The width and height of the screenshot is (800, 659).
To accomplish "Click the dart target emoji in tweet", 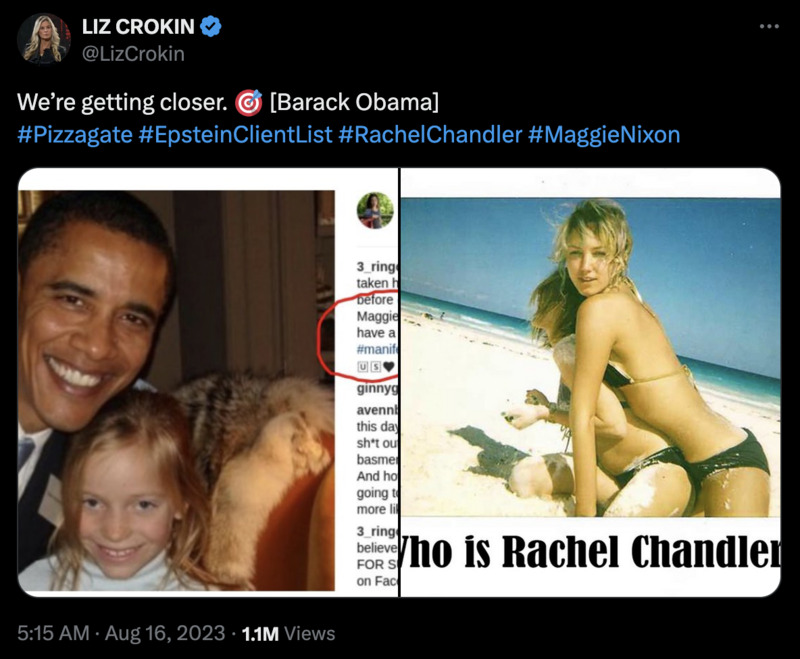I will click(x=248, y=103).
